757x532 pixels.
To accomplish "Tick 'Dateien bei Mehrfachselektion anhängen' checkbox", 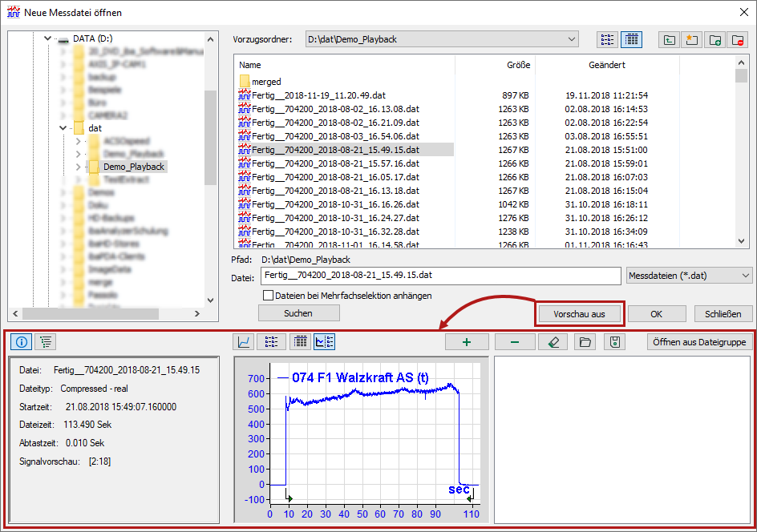I will 268,295.
